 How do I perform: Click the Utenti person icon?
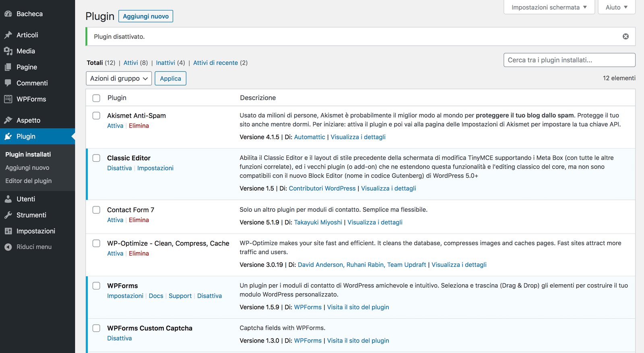click(x=8, y=199)
